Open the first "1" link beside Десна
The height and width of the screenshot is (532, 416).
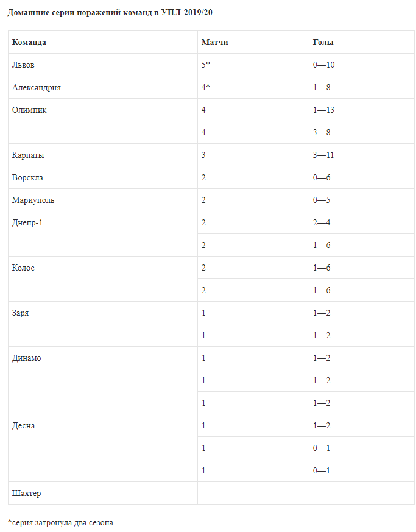[x=204, y=425]
